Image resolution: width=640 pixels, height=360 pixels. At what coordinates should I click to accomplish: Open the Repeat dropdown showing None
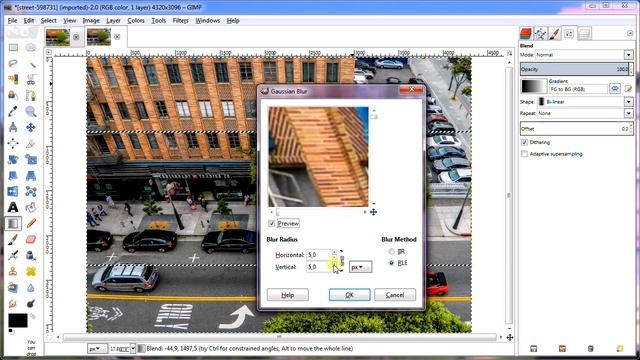(584, 113)
